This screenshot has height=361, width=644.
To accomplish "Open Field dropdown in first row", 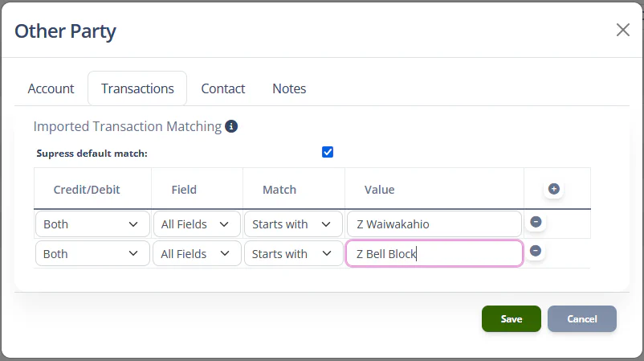I will click(197, 224).
